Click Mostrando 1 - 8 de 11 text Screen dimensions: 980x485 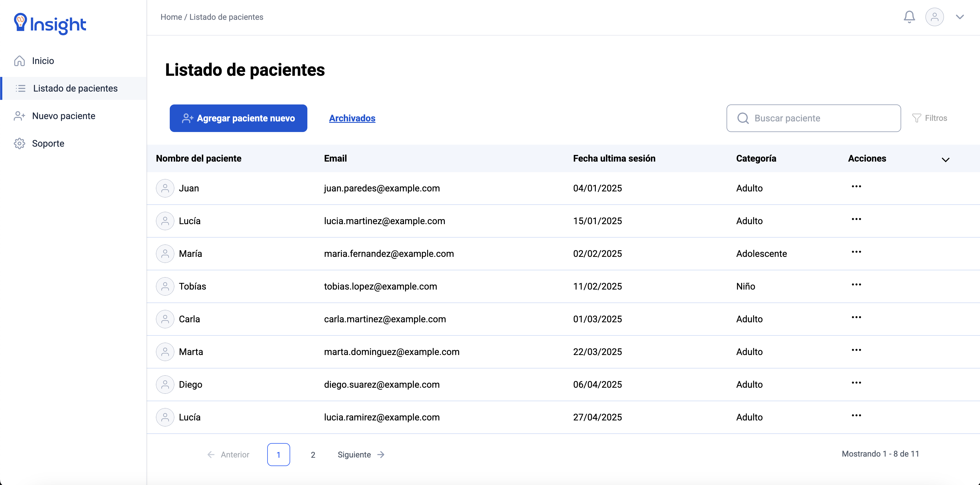(x=880, y=454)
